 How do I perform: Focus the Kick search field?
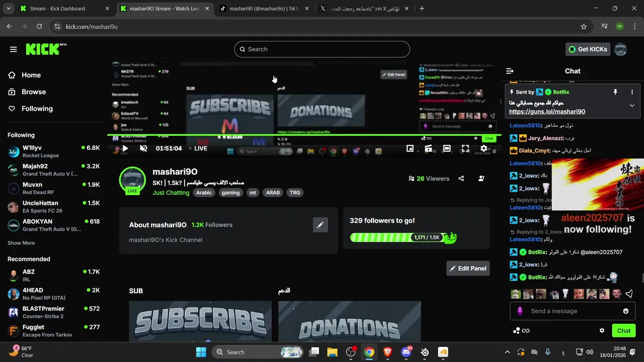pos(322,49)
